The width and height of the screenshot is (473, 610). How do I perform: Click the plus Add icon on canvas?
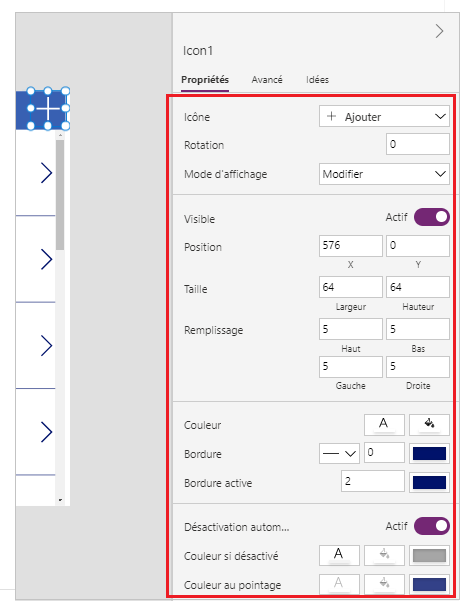(48, 109)
